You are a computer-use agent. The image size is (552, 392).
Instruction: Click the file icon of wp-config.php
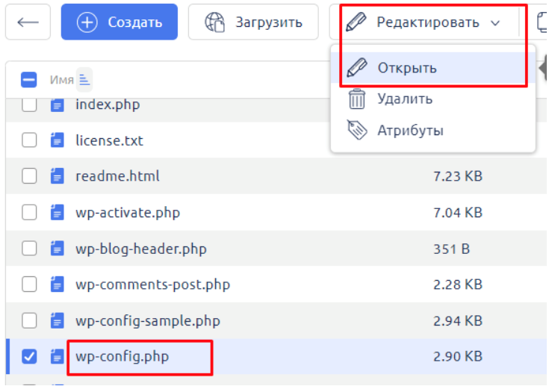click(x=58, y=357)
